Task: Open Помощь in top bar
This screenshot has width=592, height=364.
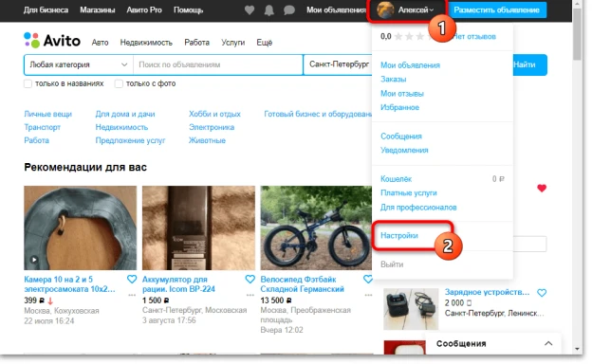Action: [188, 10]
